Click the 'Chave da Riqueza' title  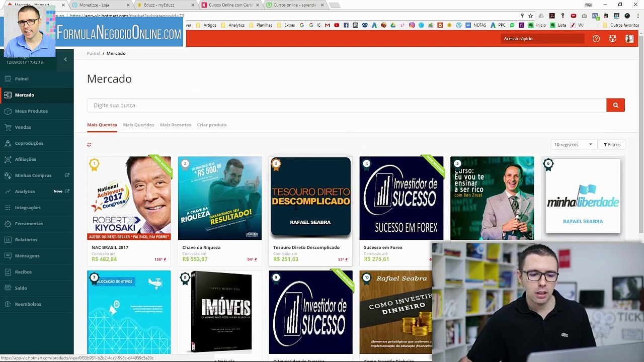[x=201, y=247]
